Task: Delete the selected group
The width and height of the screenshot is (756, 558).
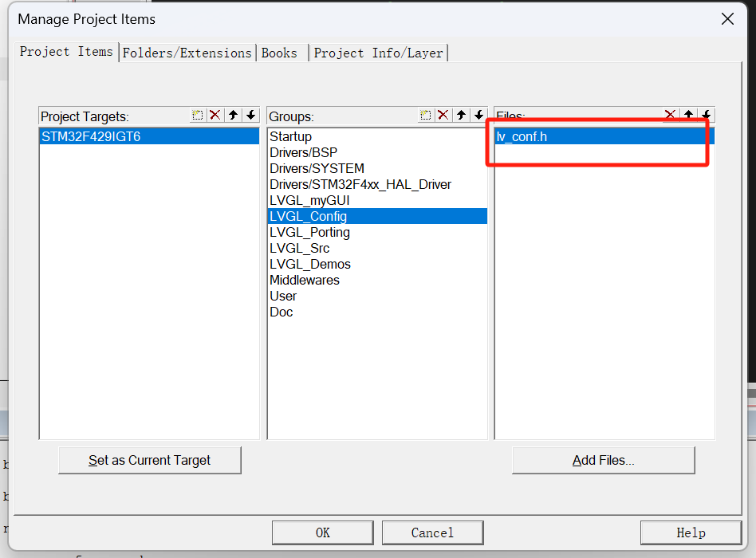Action: [443, 116]
